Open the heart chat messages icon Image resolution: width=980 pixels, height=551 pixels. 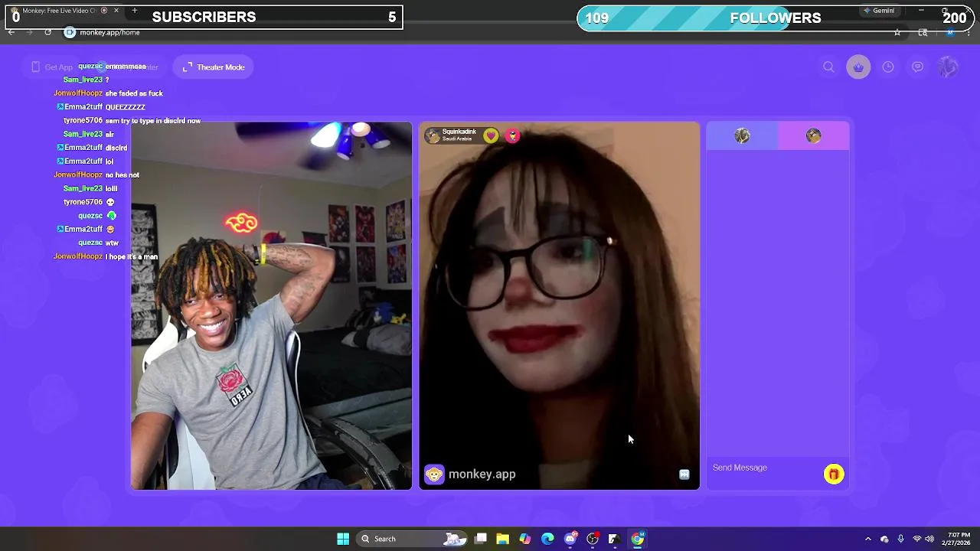click(x=917, y=67)
